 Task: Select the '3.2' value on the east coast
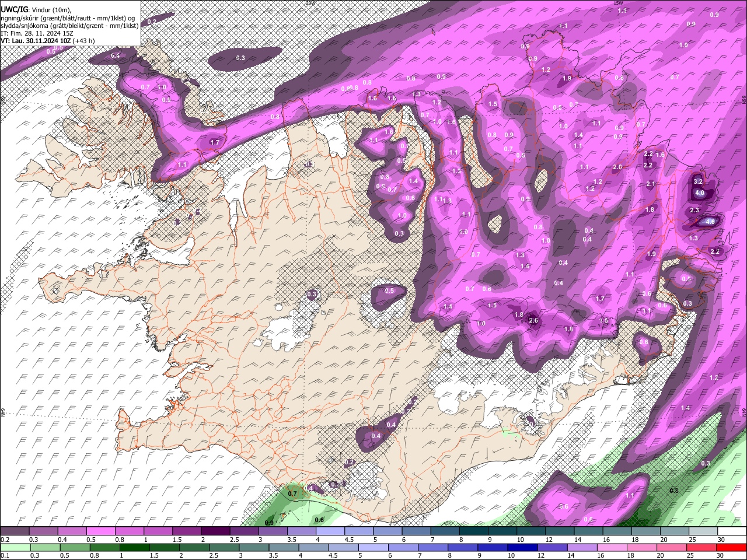pyautogui.click(x=698, y=182)
